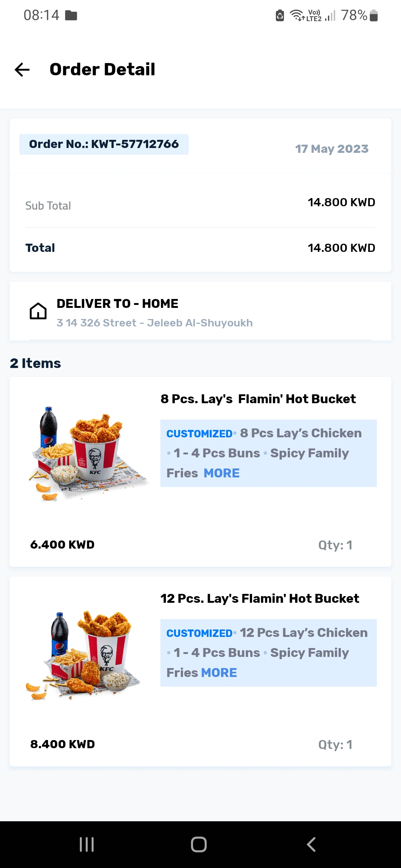This screenshot has height=868, width=401.
Task: Tap the Total 14.800 KWD amount
Action: (341, 248)
